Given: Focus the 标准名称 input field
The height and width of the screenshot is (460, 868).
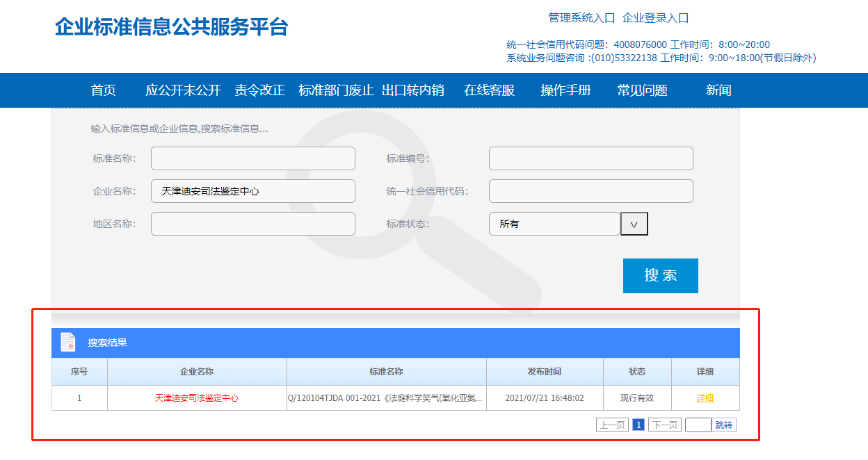Looking at the screenshot, I should pyautogui.click(x=253, y=158).
